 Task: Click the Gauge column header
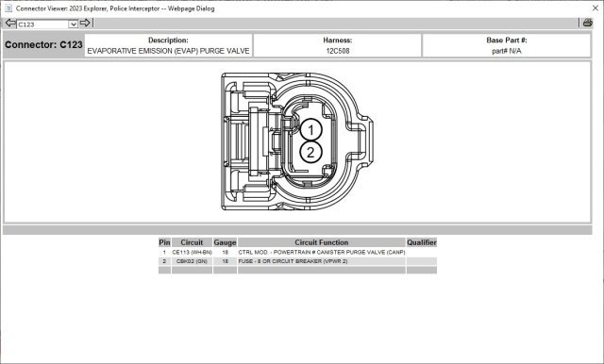(225, 242)
